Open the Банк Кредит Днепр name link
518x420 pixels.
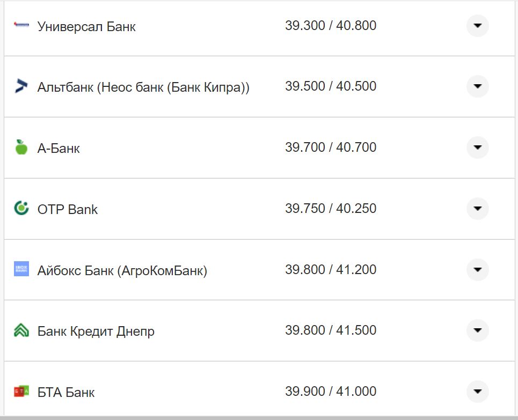coord(96,331)
